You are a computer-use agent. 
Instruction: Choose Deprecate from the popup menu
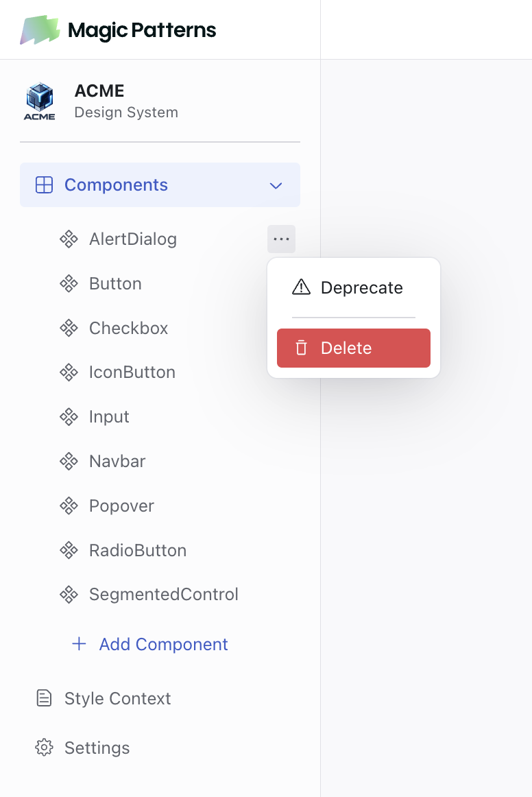tap(354, 287)
